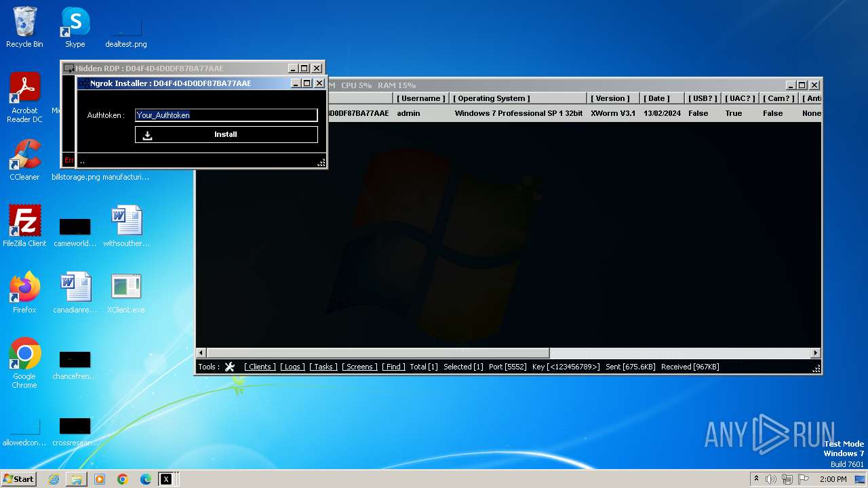The width and height of the screenshot is (868, 488).
Task: Select the crossresear... desktop file
Action: [x=75, y=431]
